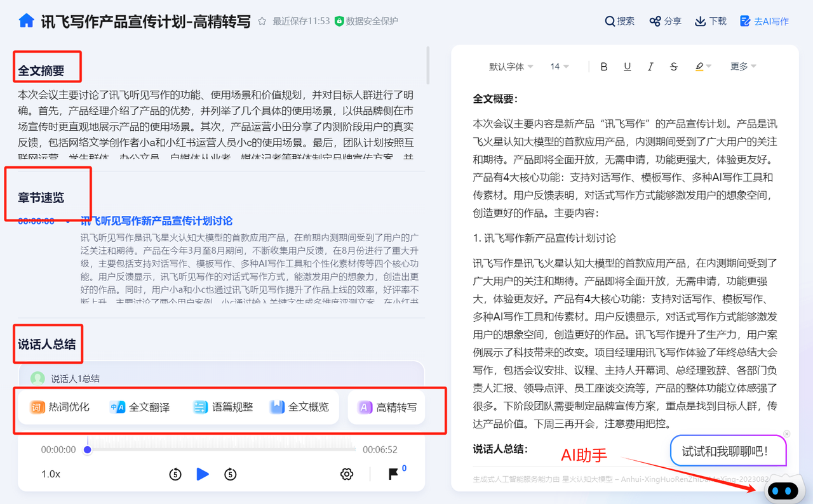Click the blue home icon
Screen dimensions: 813x504
[26, 20]
